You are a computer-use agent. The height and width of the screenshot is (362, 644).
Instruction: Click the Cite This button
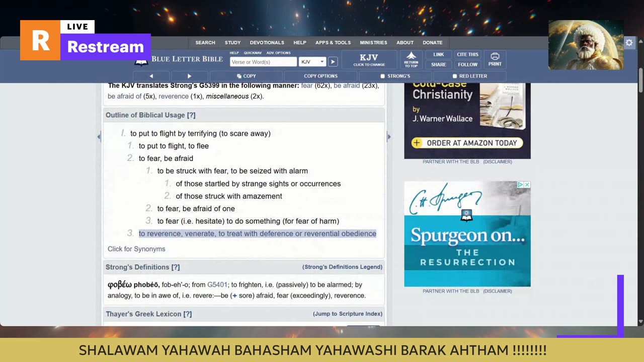tap(467, 54)
